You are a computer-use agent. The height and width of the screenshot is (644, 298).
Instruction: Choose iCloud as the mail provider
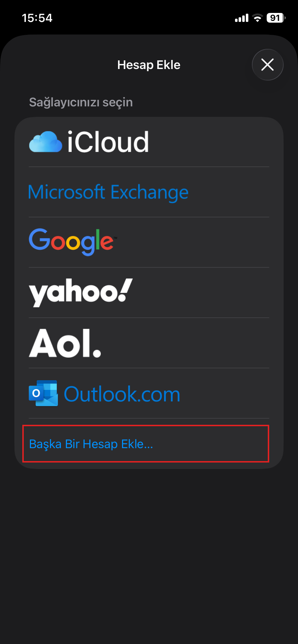pos(149,141)
